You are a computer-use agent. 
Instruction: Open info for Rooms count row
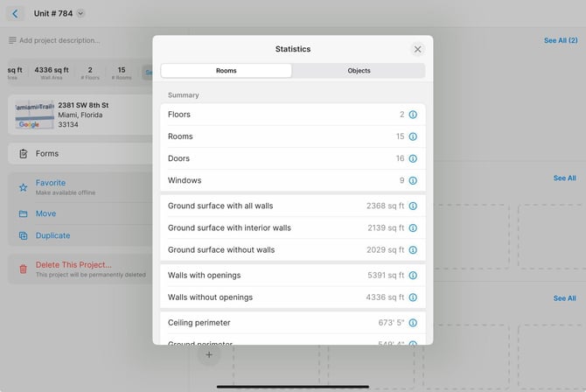coord(413,136)
